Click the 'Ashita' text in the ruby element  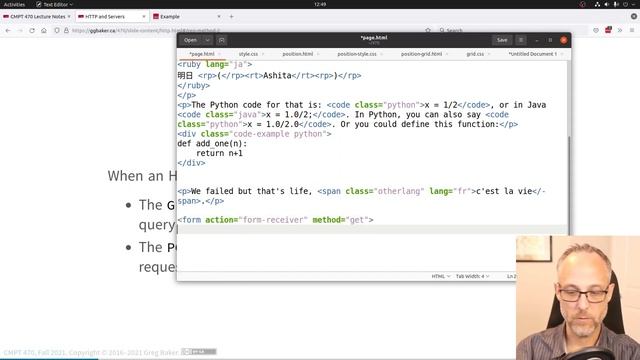click(x=277, y=76)
